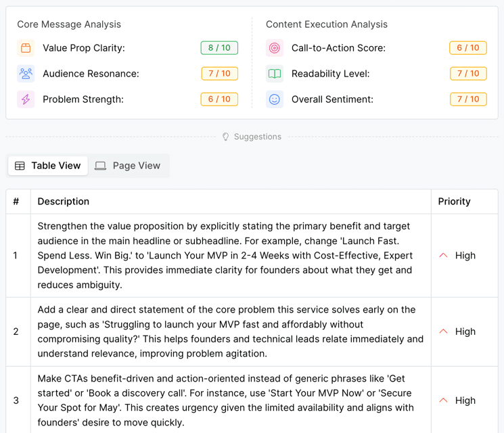
Task: Click the Audience Resonance people icon
Action: pos(26,74)
